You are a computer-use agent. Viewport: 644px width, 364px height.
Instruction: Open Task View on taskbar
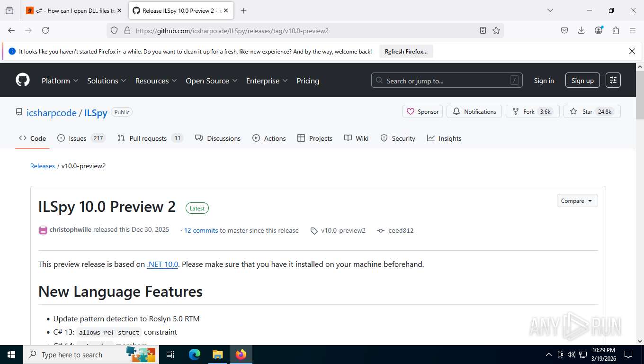point(170,355)
